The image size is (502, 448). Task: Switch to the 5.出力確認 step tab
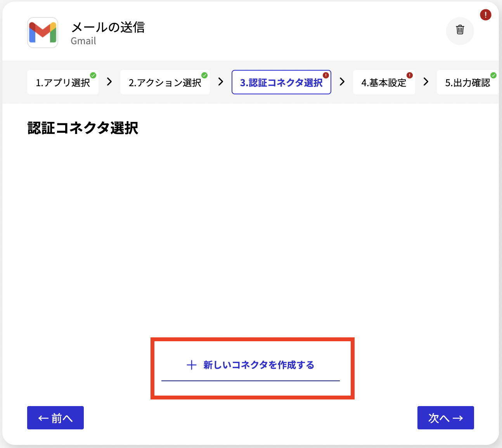(467, 82)
